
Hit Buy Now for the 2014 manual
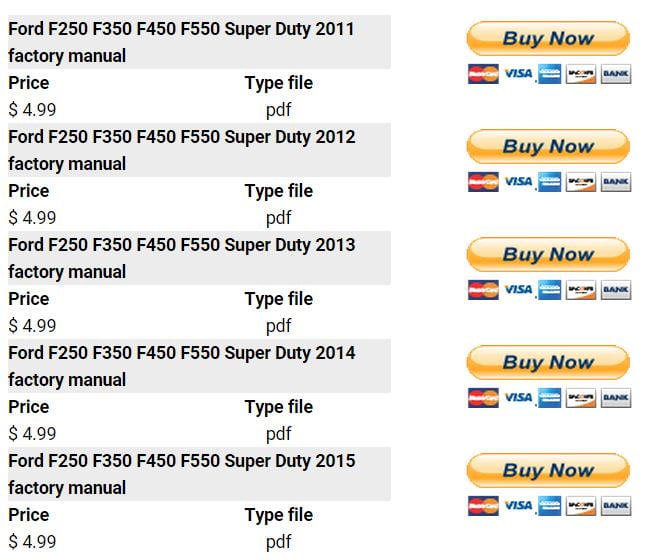(548, 363)
